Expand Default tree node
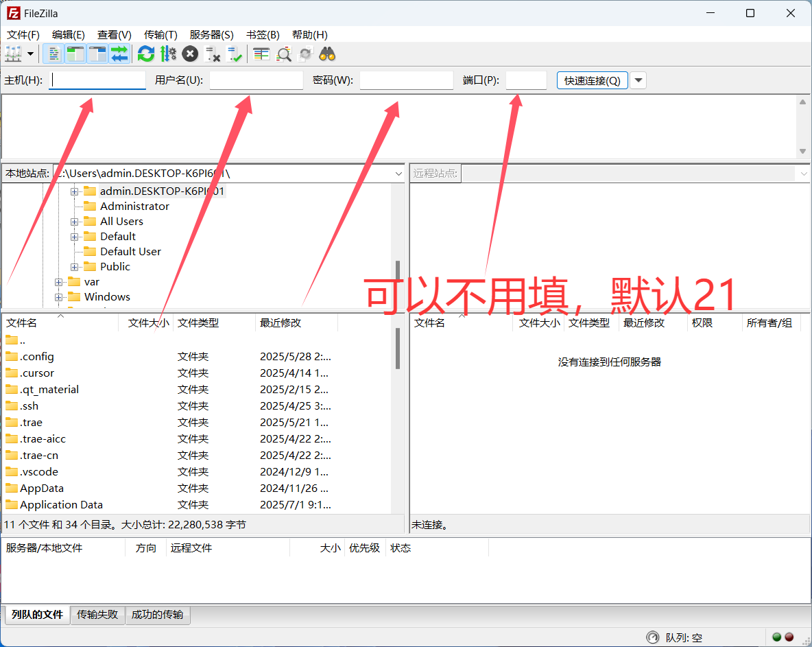The image size is (812, 647). [x=74, y=237]
